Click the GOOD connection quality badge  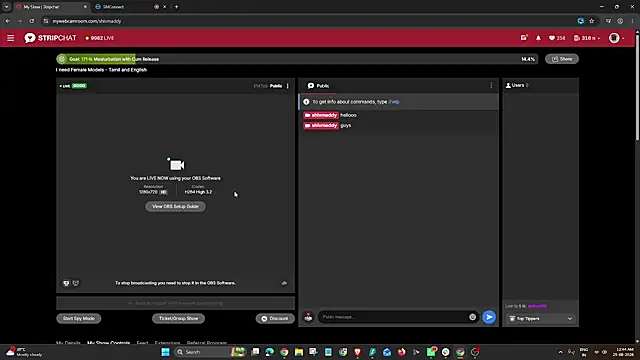(x=79, y=86)
